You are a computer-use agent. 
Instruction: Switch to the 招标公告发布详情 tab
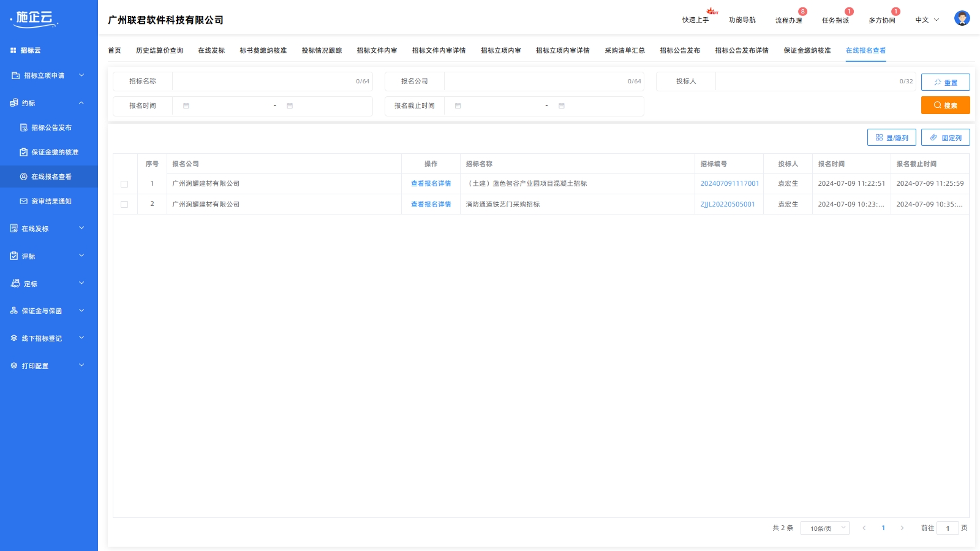742,50
